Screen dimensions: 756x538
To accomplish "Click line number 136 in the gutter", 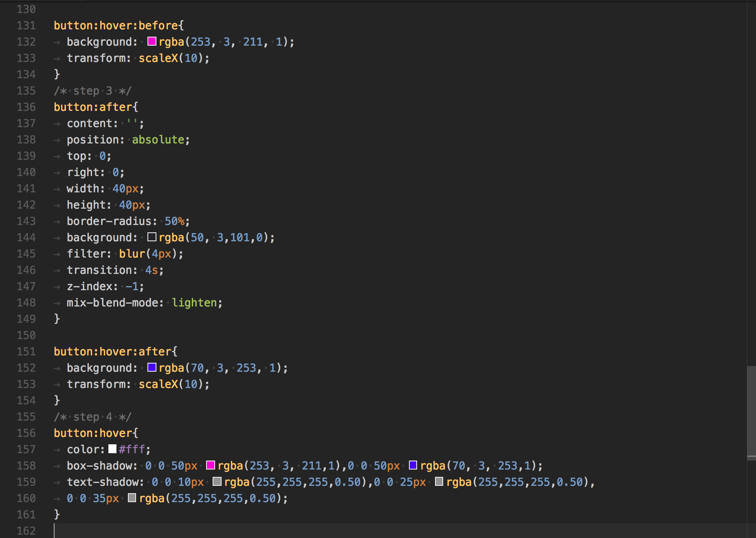I will click(x=26, y=107).
